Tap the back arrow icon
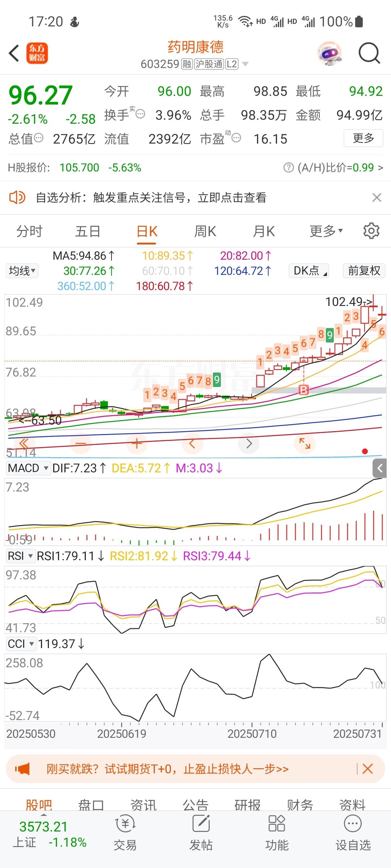The height and width of the screenshot is (868, 391). (14, 53)
